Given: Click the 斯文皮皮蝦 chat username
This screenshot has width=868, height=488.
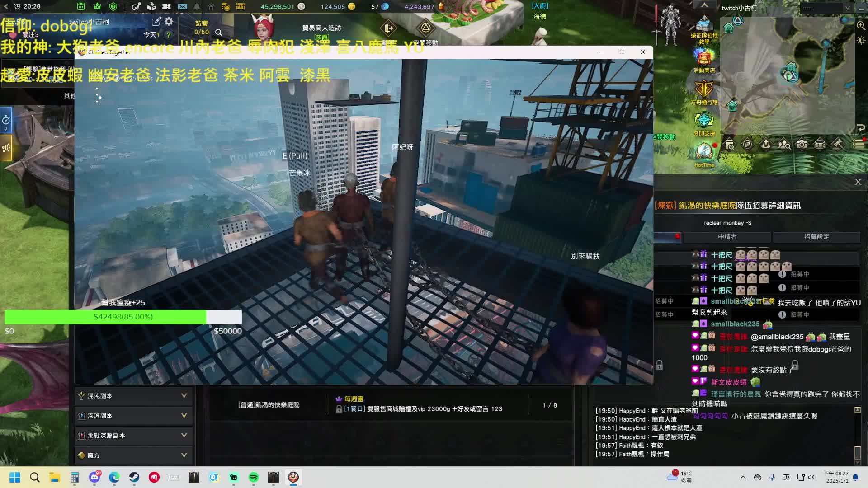Looking at the screenshot, I should [x=729, y=382].
